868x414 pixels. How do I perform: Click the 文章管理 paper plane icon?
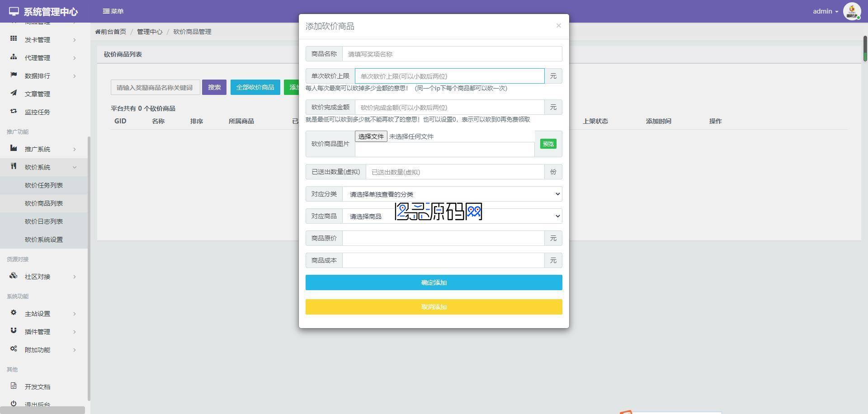(x=14, y=93)
